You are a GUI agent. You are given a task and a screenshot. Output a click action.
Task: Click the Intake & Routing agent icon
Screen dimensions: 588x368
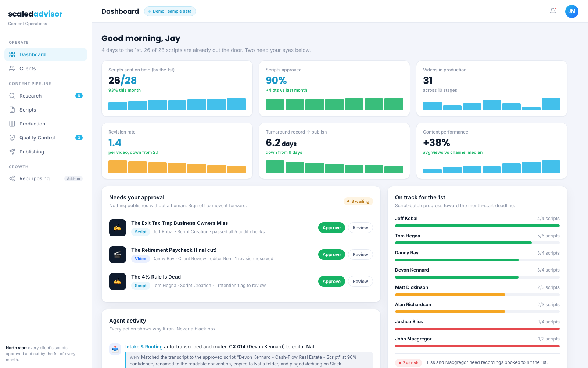pos(115,349)
